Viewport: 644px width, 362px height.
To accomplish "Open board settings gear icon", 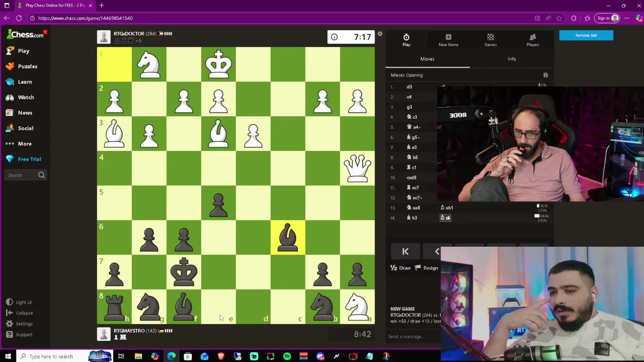I will tap(380, 34).
